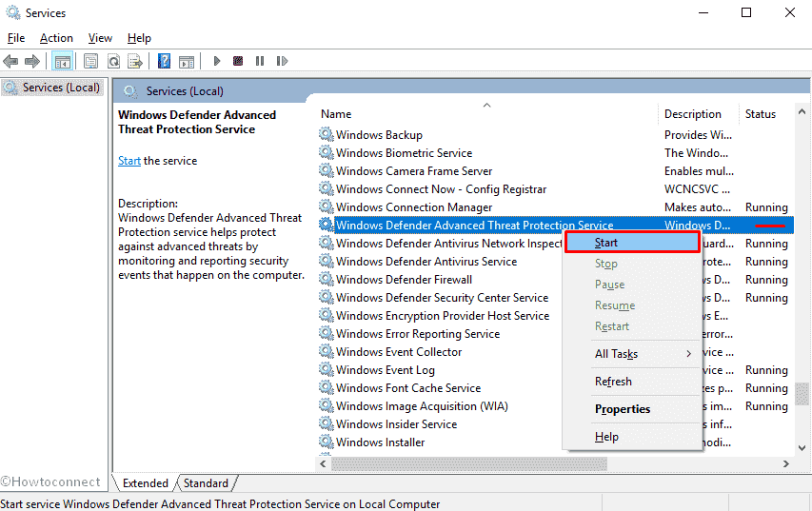The height and width of the screenshot is (511, 812).
Task: Open the View menu
Action: 100,38
